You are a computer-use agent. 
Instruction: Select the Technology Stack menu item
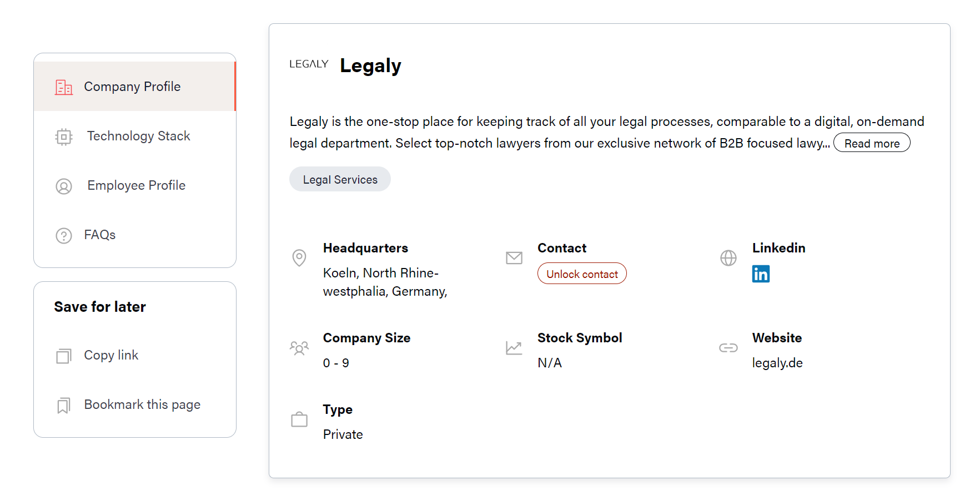[x=135, y=136]
